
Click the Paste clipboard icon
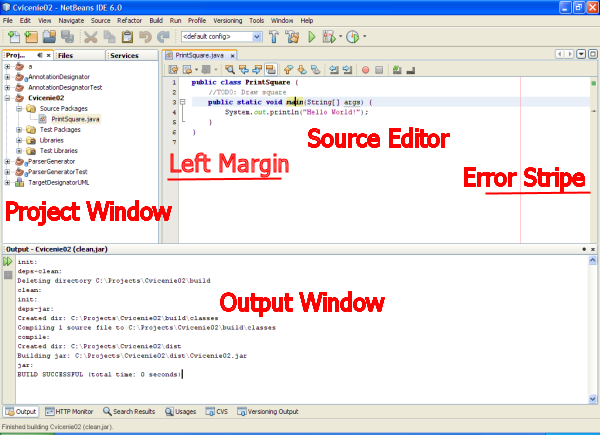click(x=127, y=37)
